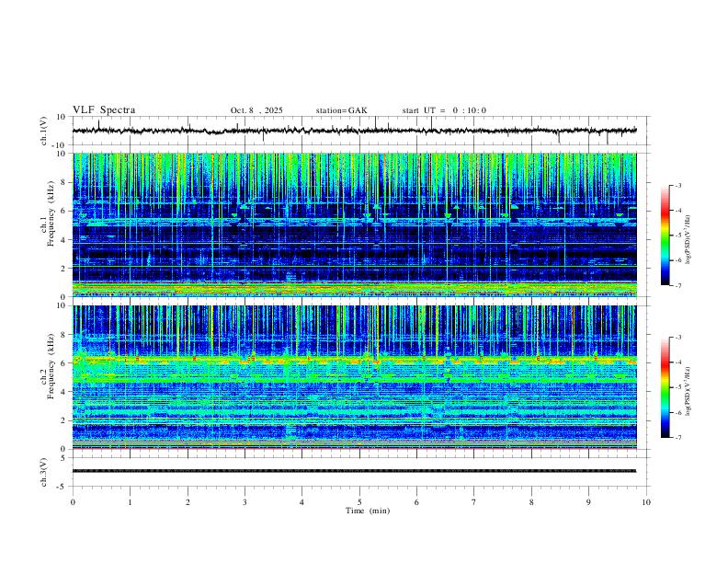Click the "5" tick on ch.3(V) axis
The image size is (728, 563).
click(x=64, y=458)
